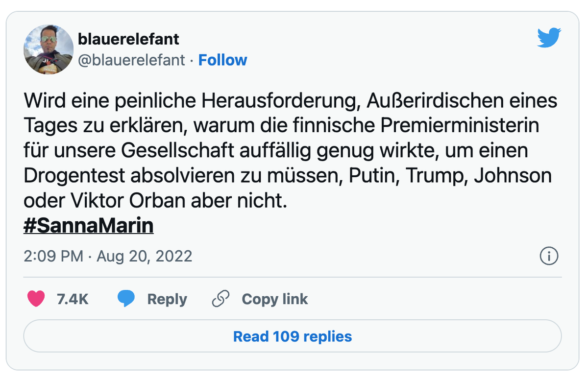This screenshot has height=379, width=588.
Task: Click the first line starting "Wird eine peinliche"
Action: pos(291,102)
